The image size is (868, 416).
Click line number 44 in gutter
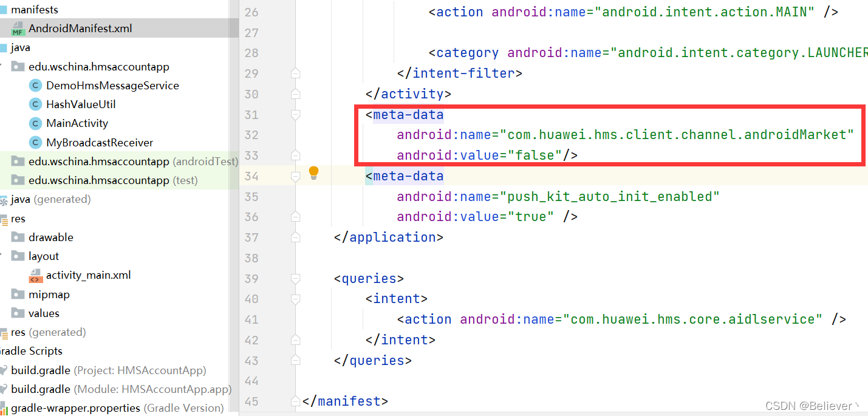tap(251, 381)
